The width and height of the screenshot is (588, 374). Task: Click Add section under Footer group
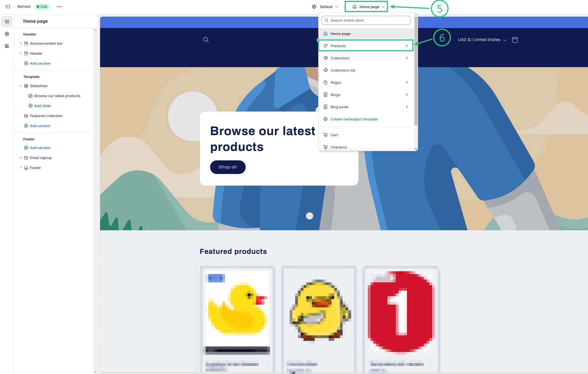(x=37, y=148)
